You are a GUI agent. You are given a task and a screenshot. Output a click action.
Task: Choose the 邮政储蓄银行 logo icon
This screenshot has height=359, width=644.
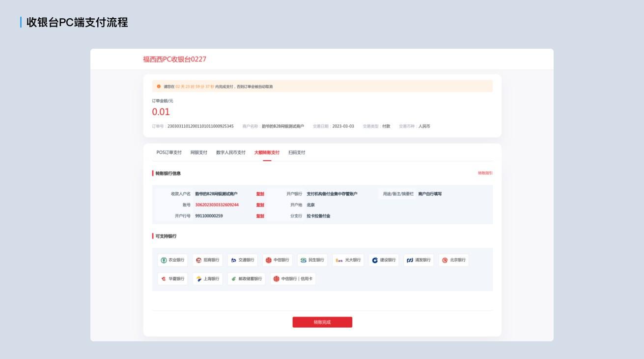234,279
